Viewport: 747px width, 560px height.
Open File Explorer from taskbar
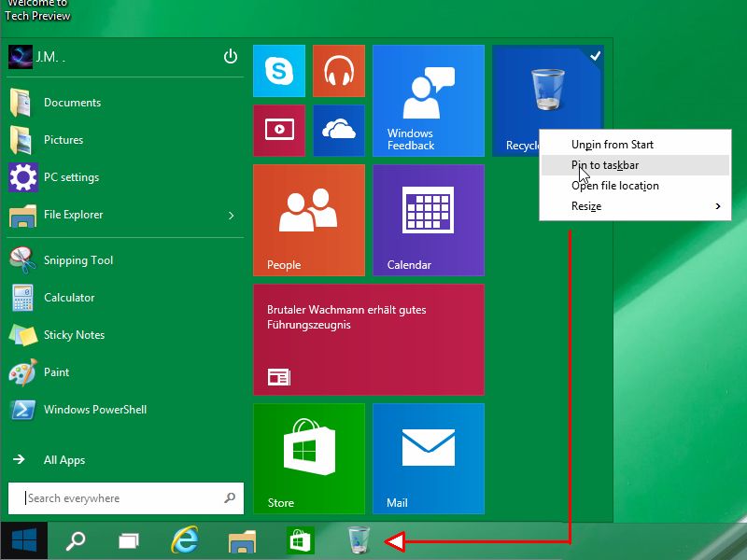[x=243, y=540]
